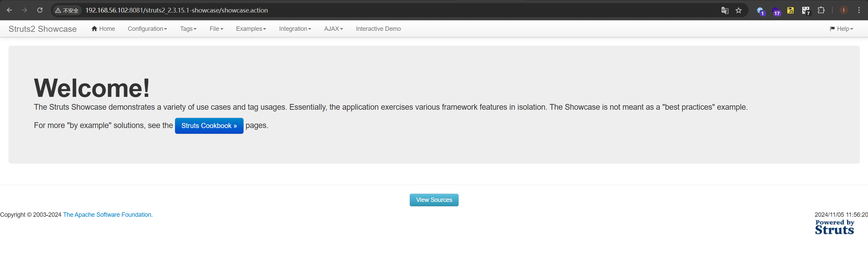The width and height of the screenshot is (868, 253).
Task: Click the Struts Cookbook button
Action: (x=209, y=126)
